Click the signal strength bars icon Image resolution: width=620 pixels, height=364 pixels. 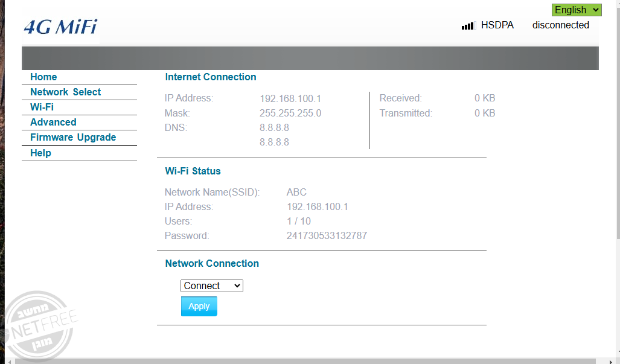point(468,26)
